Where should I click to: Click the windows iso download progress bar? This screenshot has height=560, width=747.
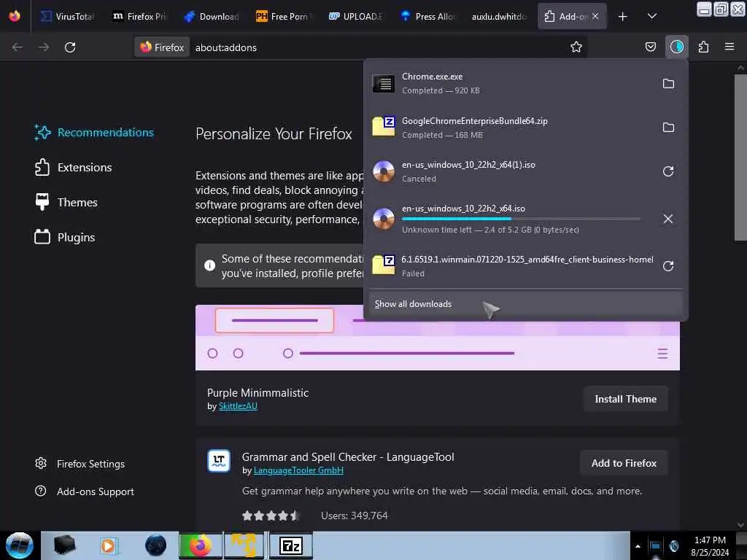pyautogui.click(x=521, y=219)
